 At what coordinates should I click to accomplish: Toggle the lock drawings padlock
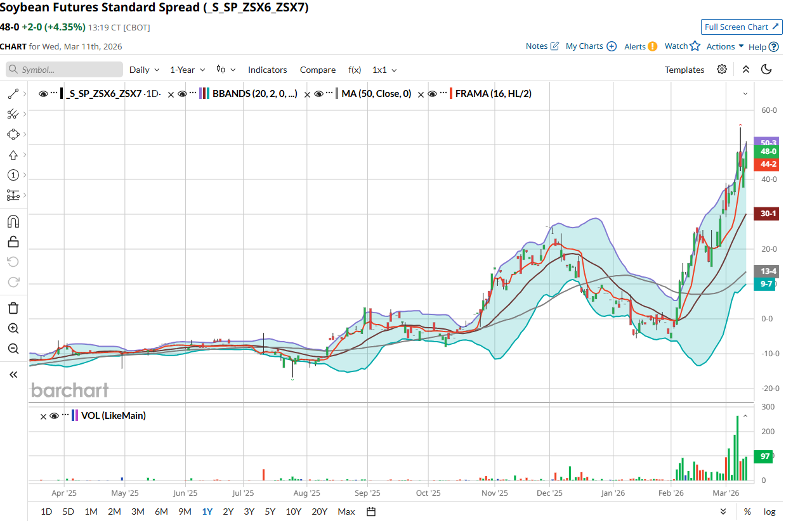13,241
